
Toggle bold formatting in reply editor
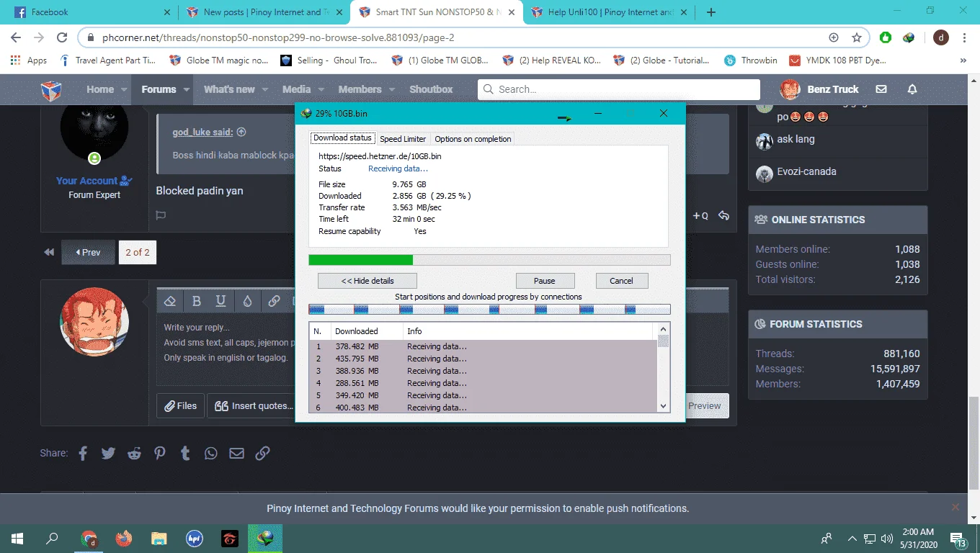pyautogui.click(x=196, y=301)
